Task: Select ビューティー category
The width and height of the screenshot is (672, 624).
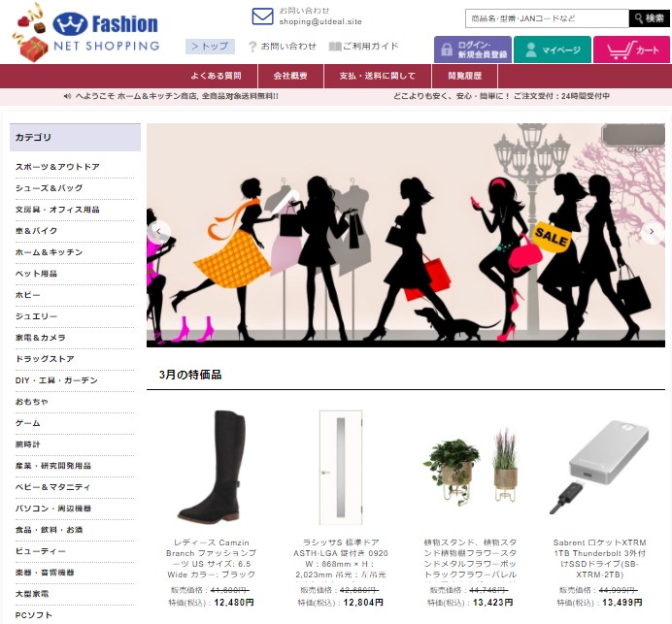Action: tap(41, 551)
